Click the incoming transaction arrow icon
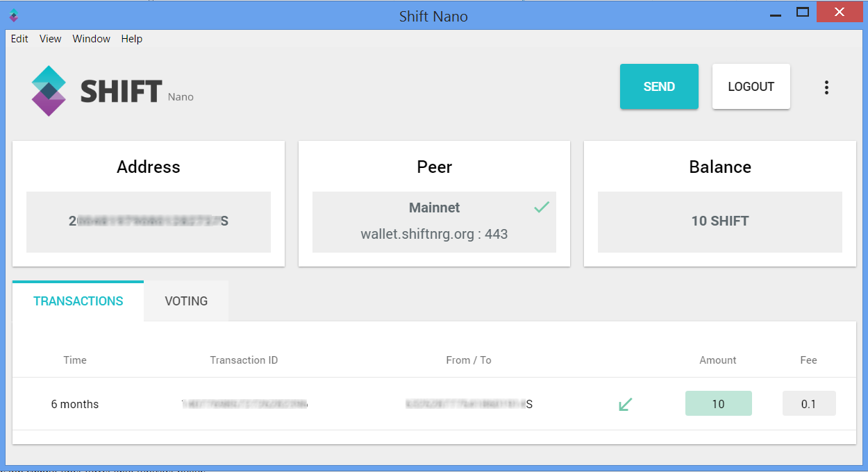This screenshot has width=868, height=472. click(625, 404)
